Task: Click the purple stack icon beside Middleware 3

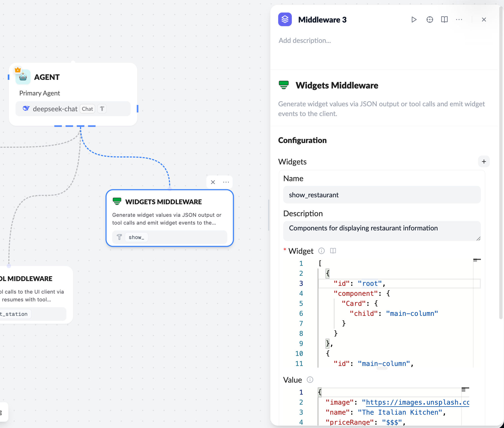Action: 285,19
